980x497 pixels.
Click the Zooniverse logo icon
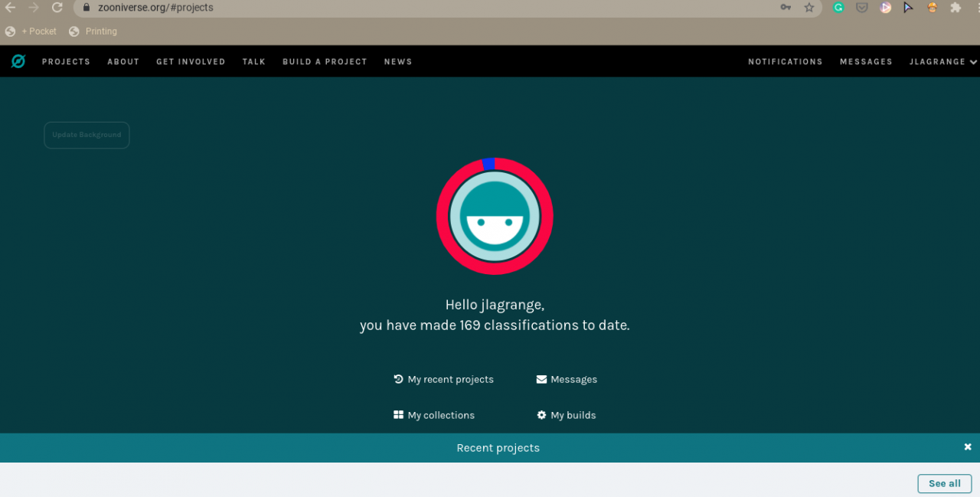(x=18, y=61)
